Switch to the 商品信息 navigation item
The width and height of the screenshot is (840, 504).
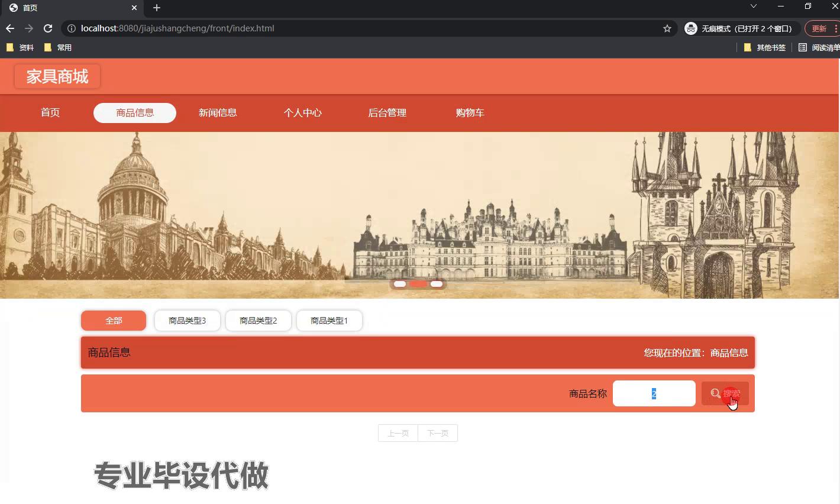(134, 112)
